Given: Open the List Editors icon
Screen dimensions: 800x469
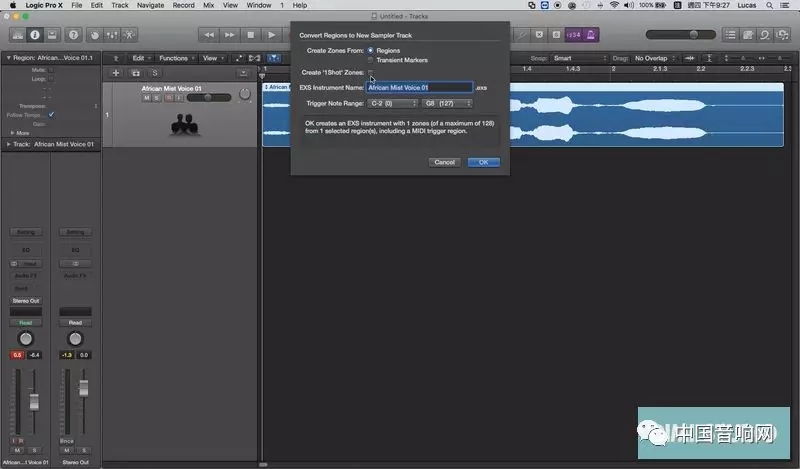Looking at the screenshot, I should [x=731, y=35].
